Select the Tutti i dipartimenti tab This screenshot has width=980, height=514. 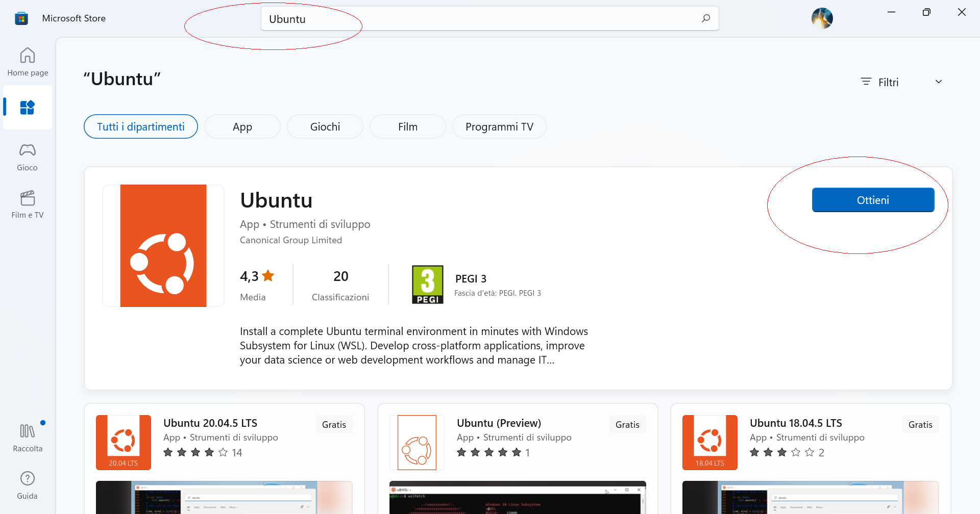pyautogui.click(x=141, y=126)
